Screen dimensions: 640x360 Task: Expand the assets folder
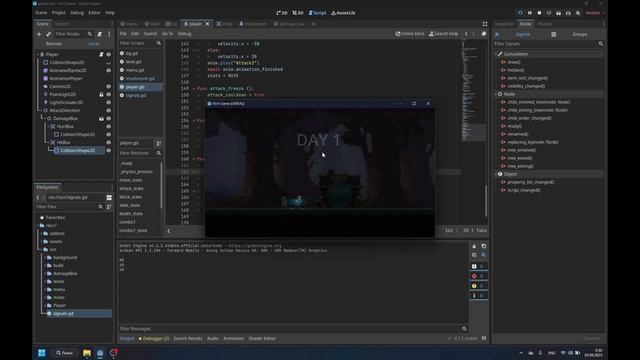coord(42,242)
